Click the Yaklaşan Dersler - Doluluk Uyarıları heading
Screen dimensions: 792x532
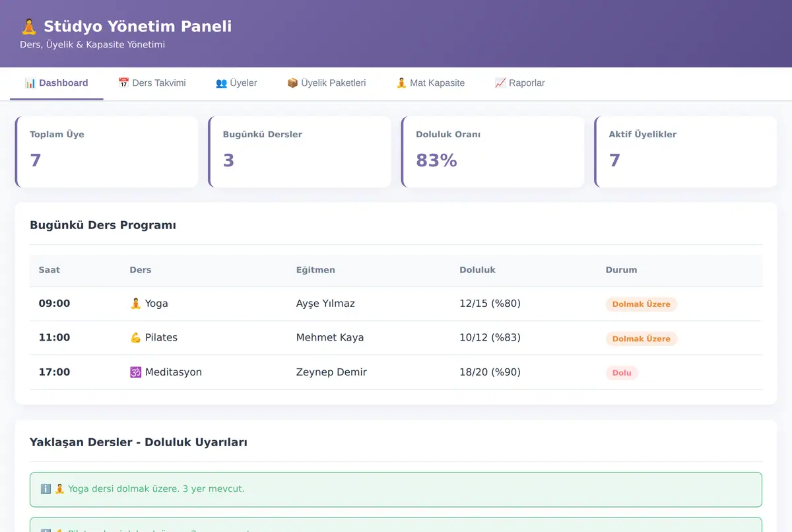click(139, 442)
